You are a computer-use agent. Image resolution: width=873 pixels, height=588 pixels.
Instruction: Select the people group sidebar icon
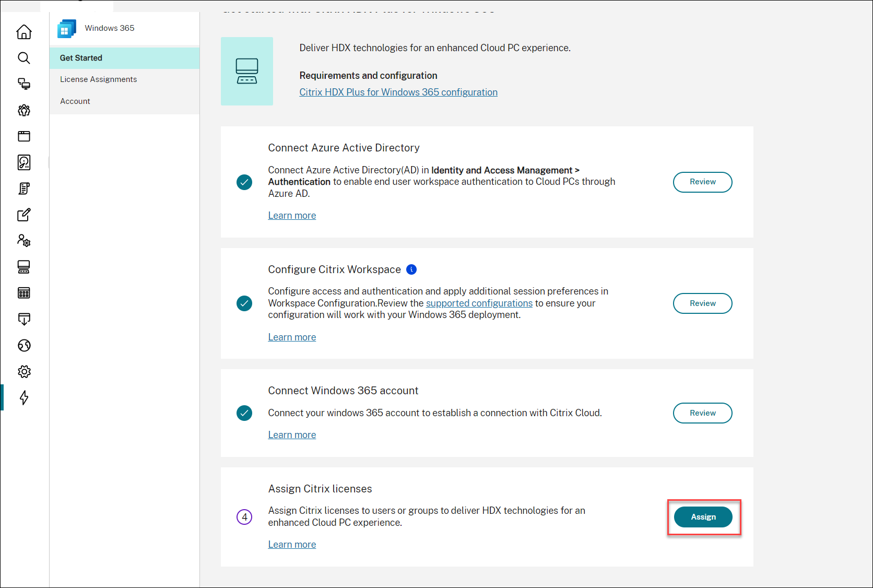[24, 110]
